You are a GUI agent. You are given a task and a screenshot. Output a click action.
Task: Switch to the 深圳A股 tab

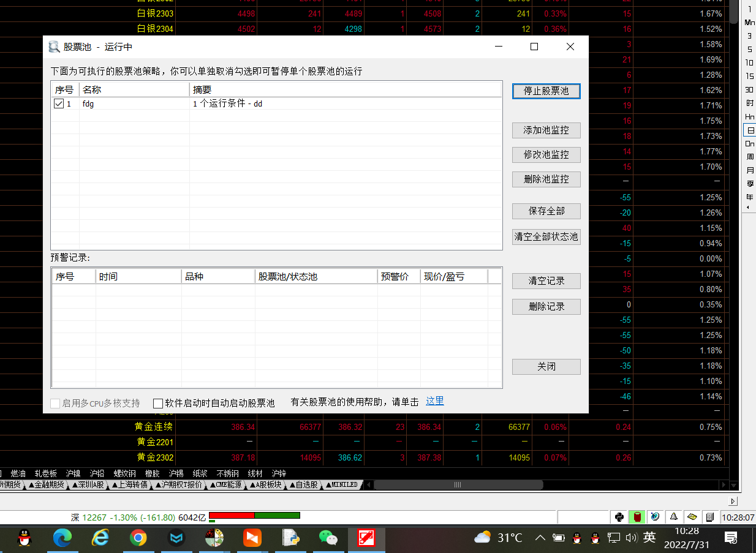[88, 484]
